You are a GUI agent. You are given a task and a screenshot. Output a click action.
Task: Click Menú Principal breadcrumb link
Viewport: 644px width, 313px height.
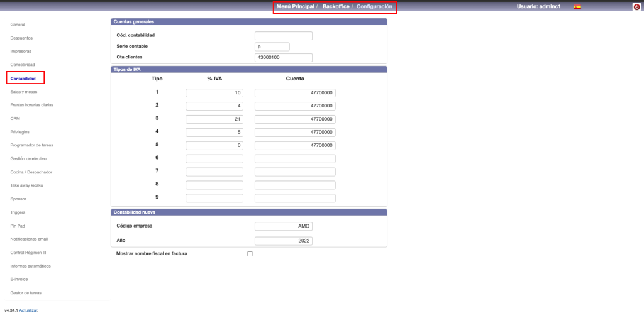(295, 6)
